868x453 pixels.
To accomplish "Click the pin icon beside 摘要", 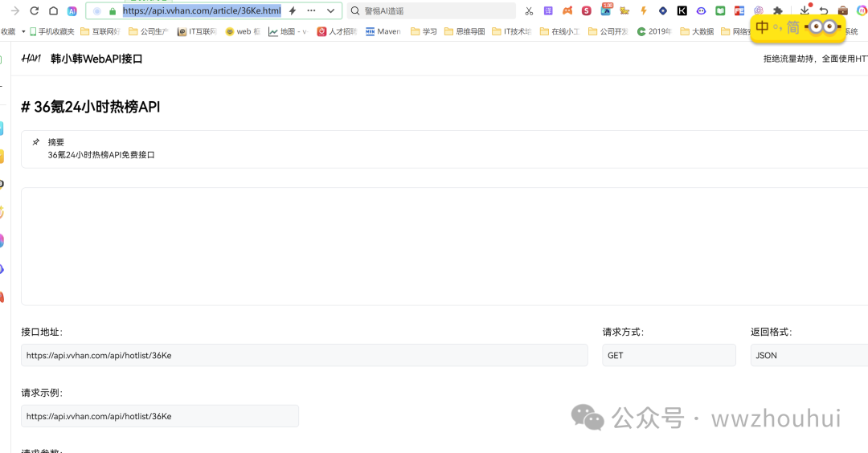I will coord(36,142).
